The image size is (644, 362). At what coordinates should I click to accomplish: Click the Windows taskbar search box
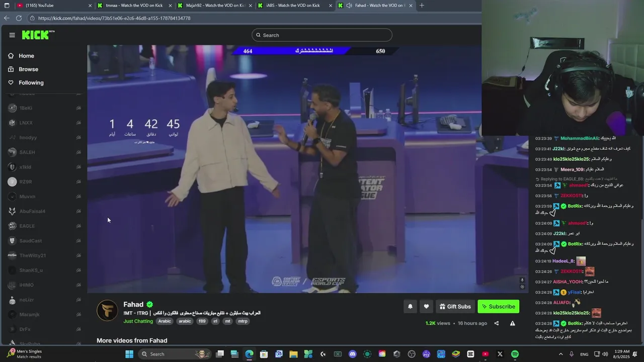tap(175, 354)
